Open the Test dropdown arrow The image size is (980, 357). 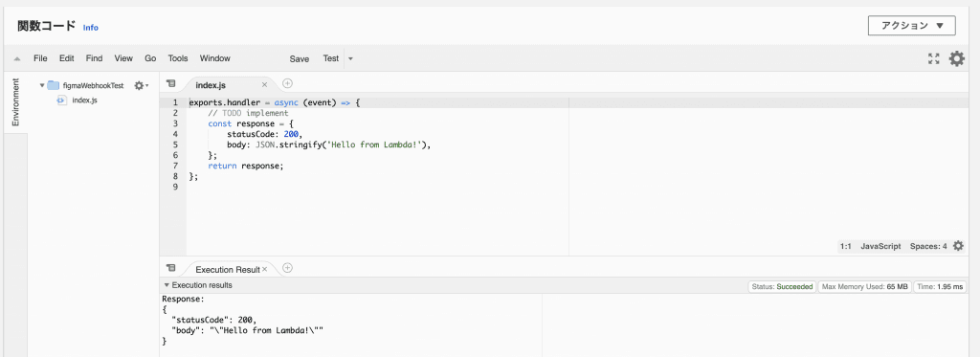(x=350, y=58)
